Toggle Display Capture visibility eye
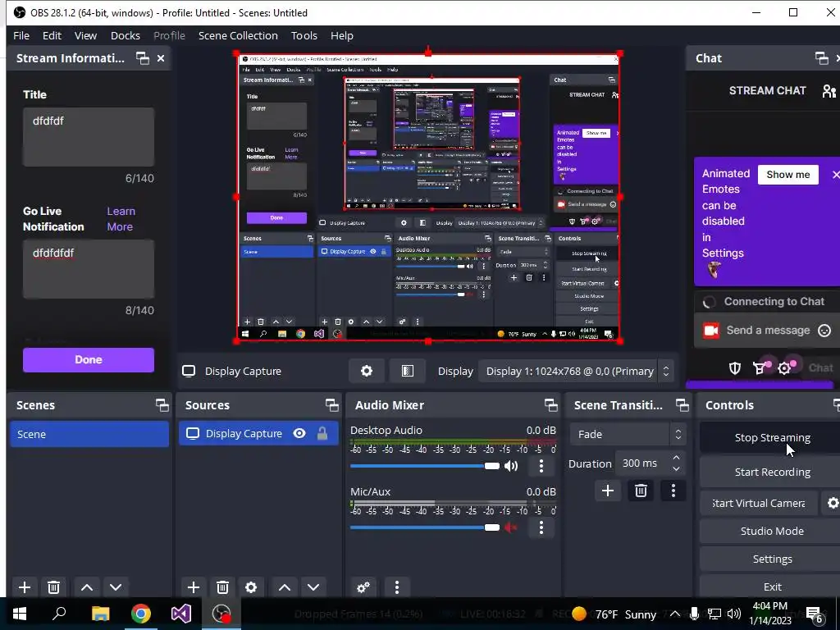The height and width of the screenshot is (630, 840). click(299, 433)
